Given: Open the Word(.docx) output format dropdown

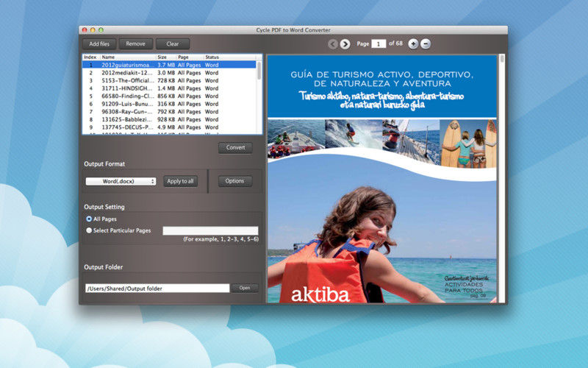Looking at the screenshot, I should tap(121, 181).
